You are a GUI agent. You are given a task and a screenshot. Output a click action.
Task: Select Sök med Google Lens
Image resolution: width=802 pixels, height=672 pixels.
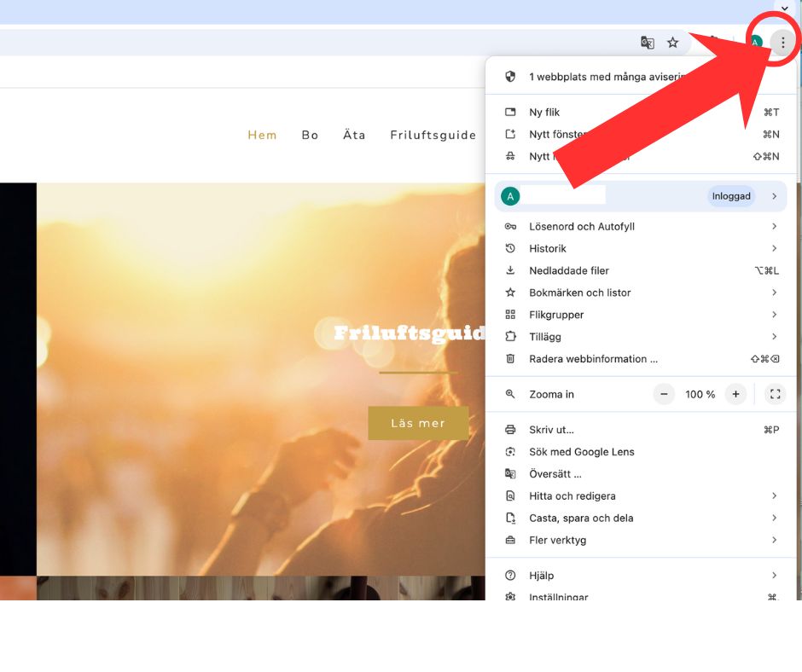point(582,452)
